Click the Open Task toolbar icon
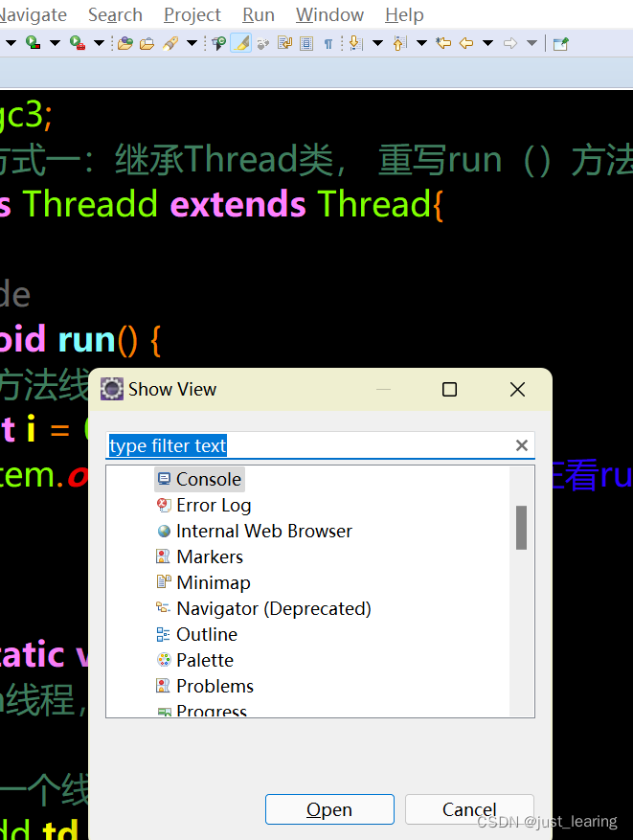Screen dimensions: 633x840 (147, 43)
